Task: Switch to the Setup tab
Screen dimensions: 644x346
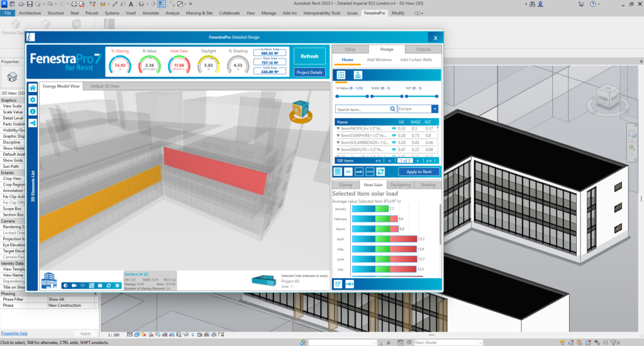Action: point(350,49)
